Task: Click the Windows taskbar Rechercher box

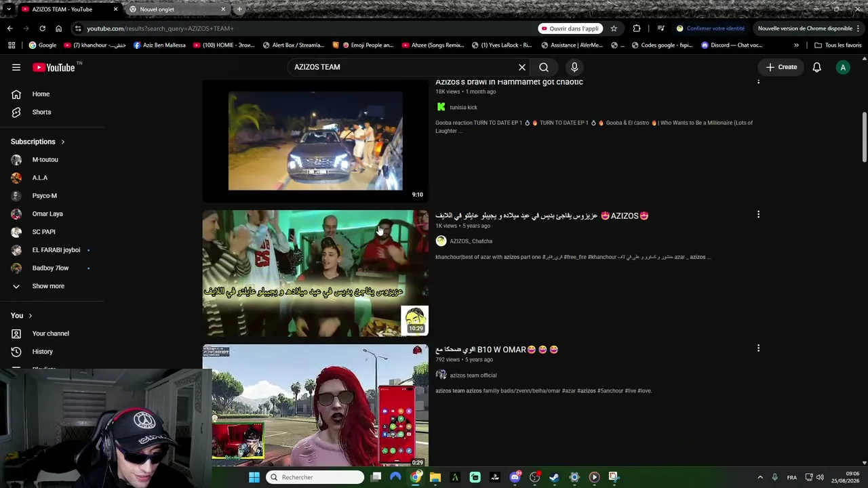Action: (x=315, y=477)
